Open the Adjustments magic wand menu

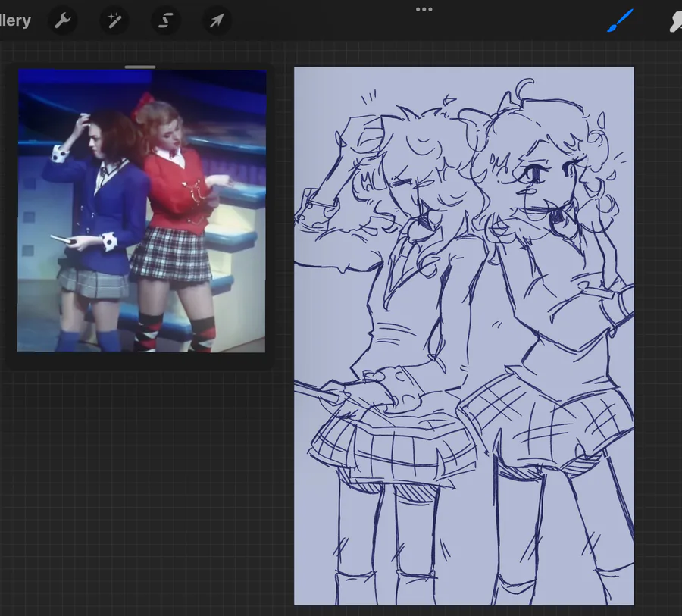point(114,20)
